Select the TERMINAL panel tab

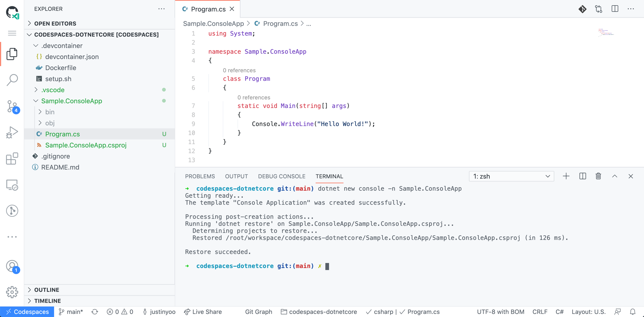pyautogui.click(x=329, y=176)
